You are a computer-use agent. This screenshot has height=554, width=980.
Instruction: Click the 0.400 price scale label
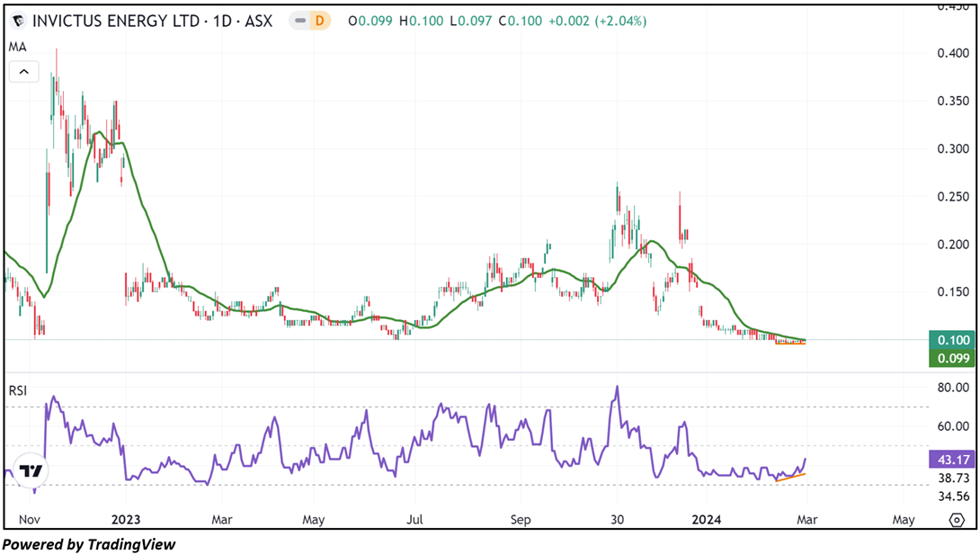coord(953,53)
